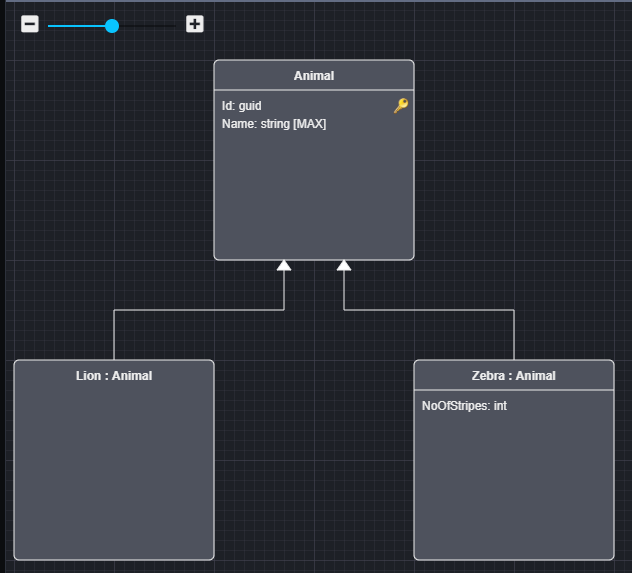Click the Lion inheritance arrowhead on Animal
Screen dimensions: 632x573
point(284,265)
